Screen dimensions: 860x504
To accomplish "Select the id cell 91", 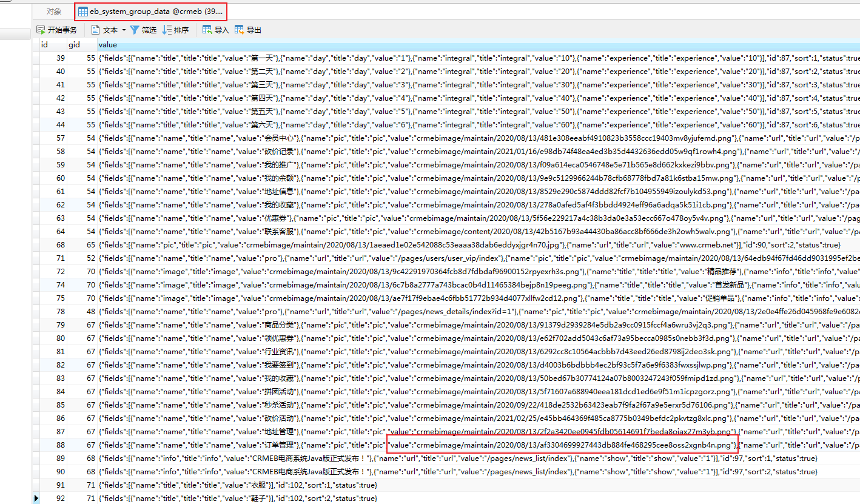I will coord(53,485).
